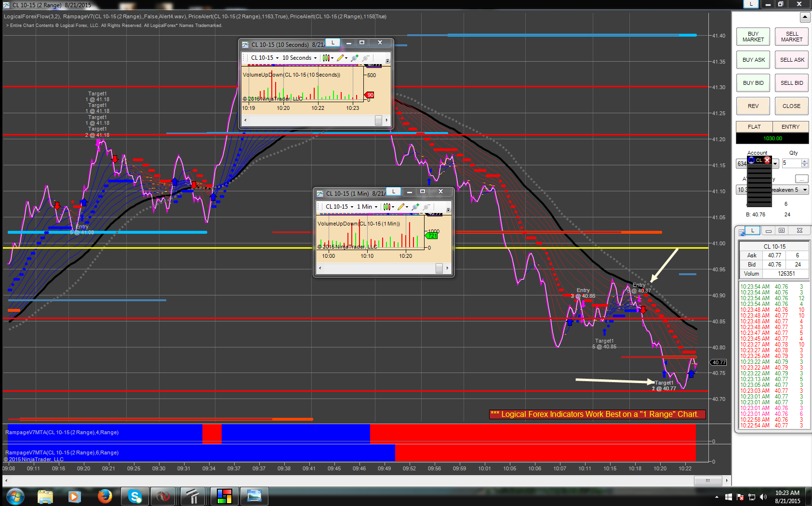Click the SELL MARKET button

792,37
